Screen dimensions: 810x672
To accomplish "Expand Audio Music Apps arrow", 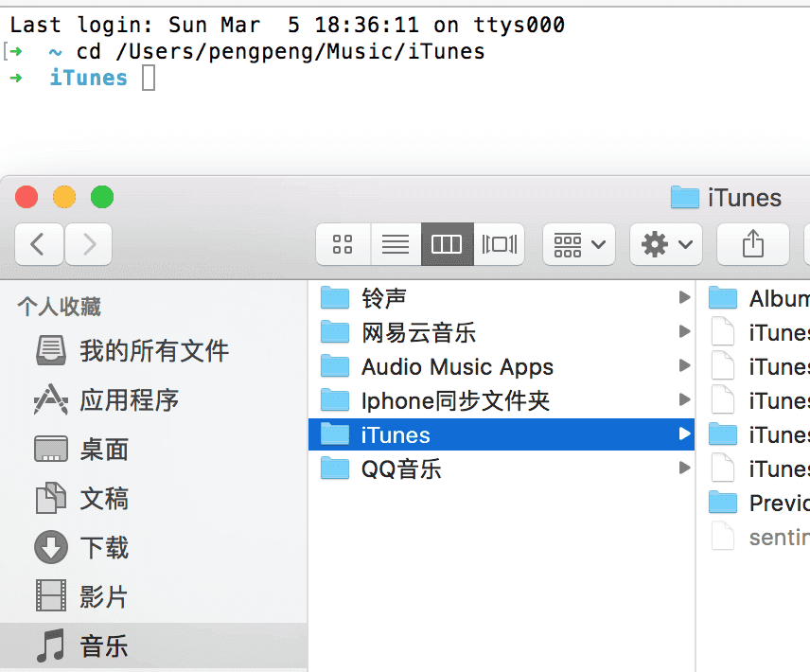I will 684,365.
